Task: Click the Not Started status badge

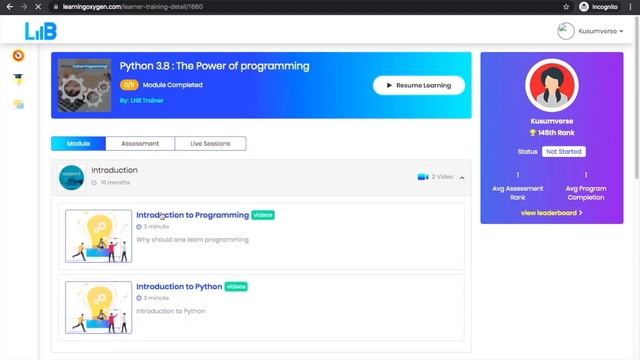Action: (564, 151)
